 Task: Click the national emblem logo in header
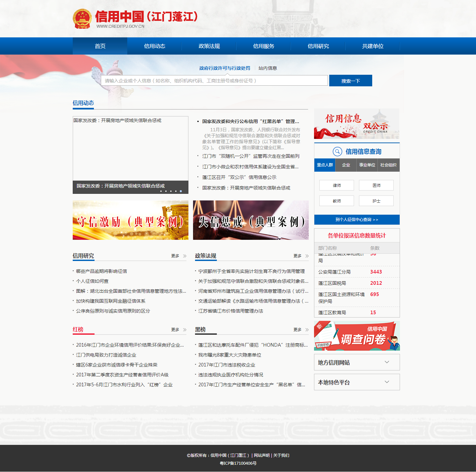pos(82,19)
